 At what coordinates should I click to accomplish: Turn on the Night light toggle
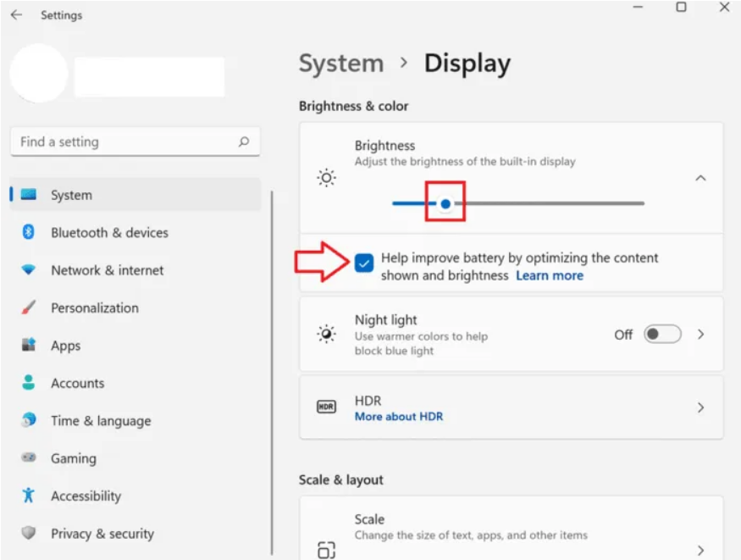(661, 335)
